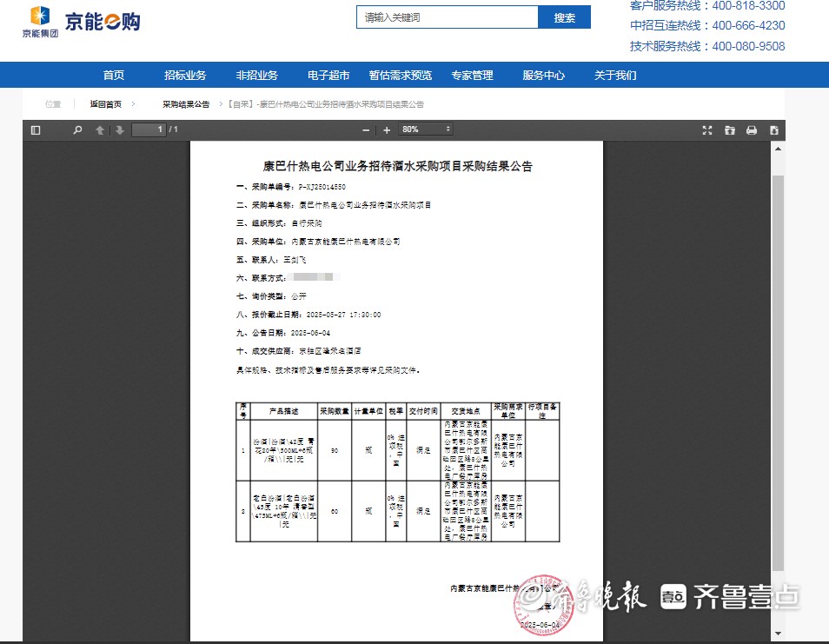The height and width of the screenshot is (644, 829).
Task: Focus the keyword search input box
Action: point(448,17)
